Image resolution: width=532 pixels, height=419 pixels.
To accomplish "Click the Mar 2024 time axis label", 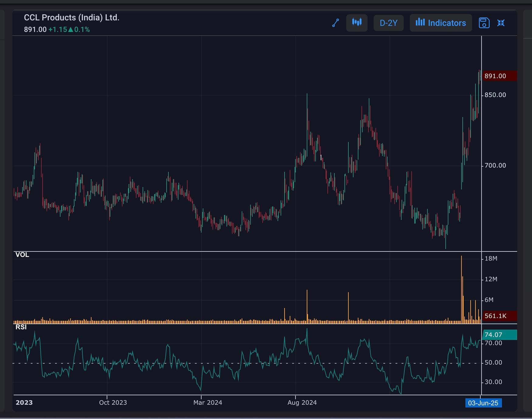I will point(208,403).
